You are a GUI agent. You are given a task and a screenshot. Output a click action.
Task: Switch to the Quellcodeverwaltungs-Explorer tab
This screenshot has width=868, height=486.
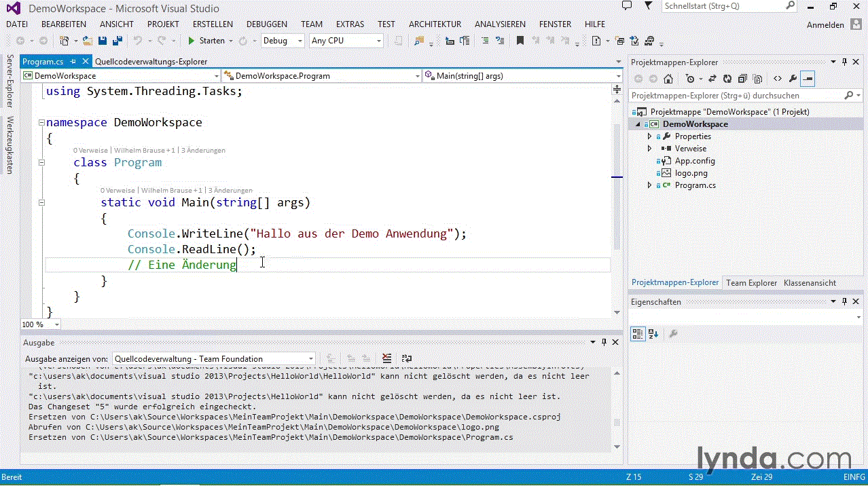tap(151, 61)
